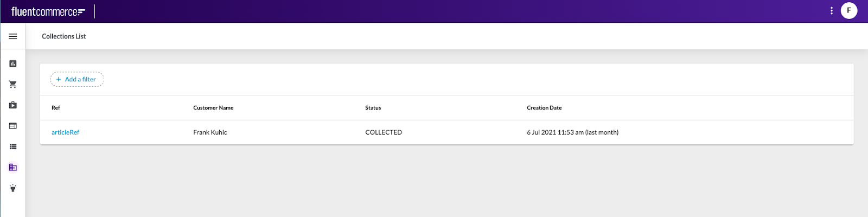The height and width of the screenshot is (217, 868).
Task: Open the bar chart dashboard icon in sidebar
Action: click(13, 63)
